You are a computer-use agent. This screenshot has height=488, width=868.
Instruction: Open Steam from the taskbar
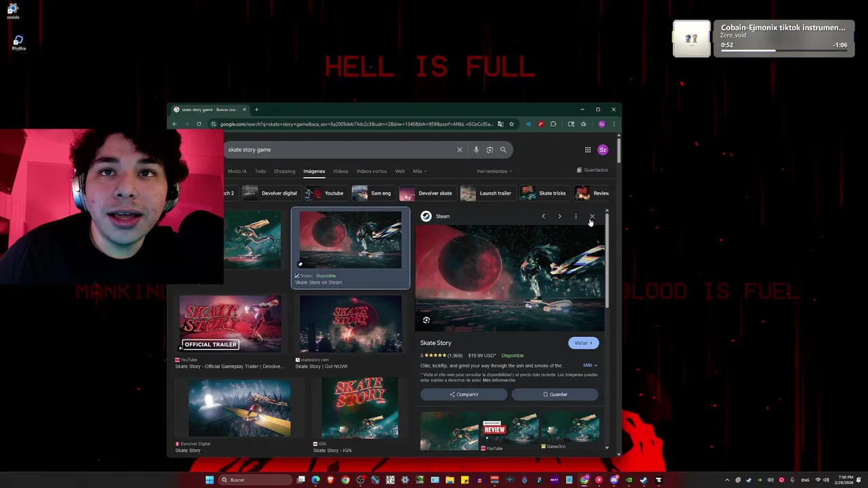(644, 480)
